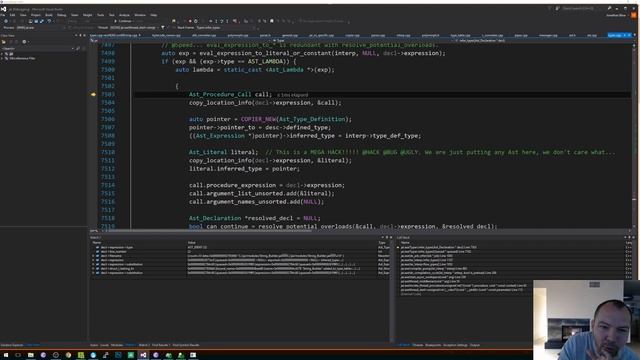Click the feedback icon beside Quick Launch
The width and height of the screenshot is (640, 360).
557,8
